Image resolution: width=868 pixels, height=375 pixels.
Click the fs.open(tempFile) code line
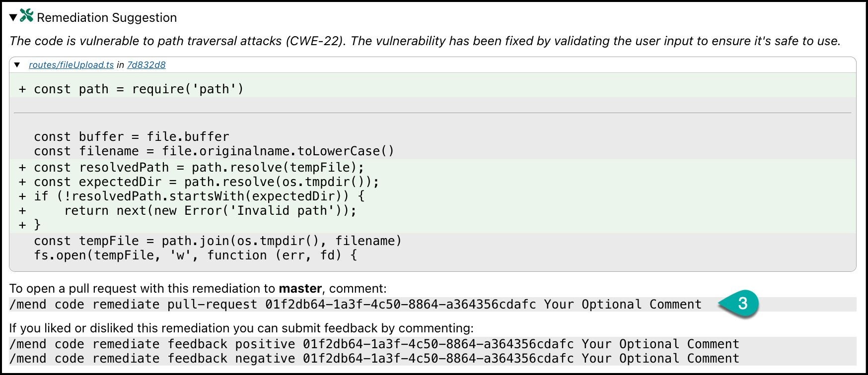click(195, 255)
